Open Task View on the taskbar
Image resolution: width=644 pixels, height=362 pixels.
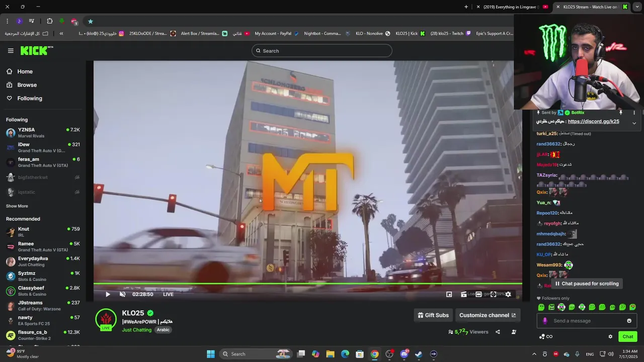(301, 354)
